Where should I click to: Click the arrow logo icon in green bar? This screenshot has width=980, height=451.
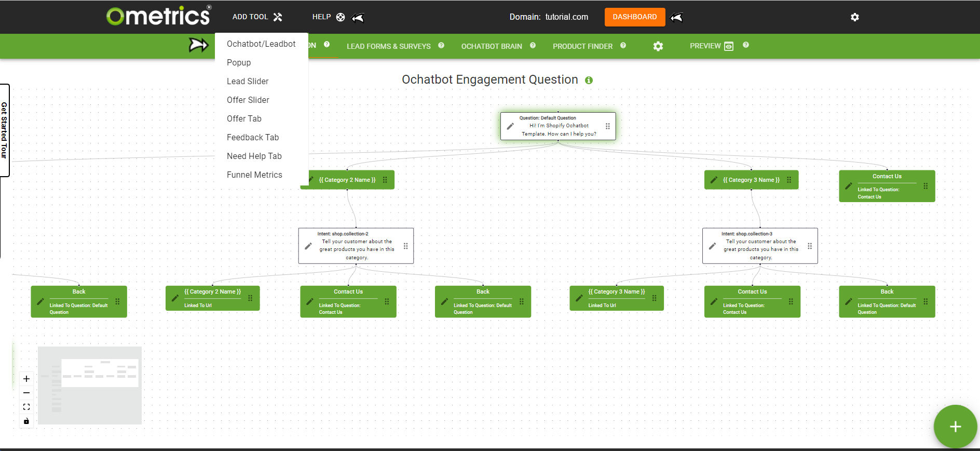(x=198, y=45)
